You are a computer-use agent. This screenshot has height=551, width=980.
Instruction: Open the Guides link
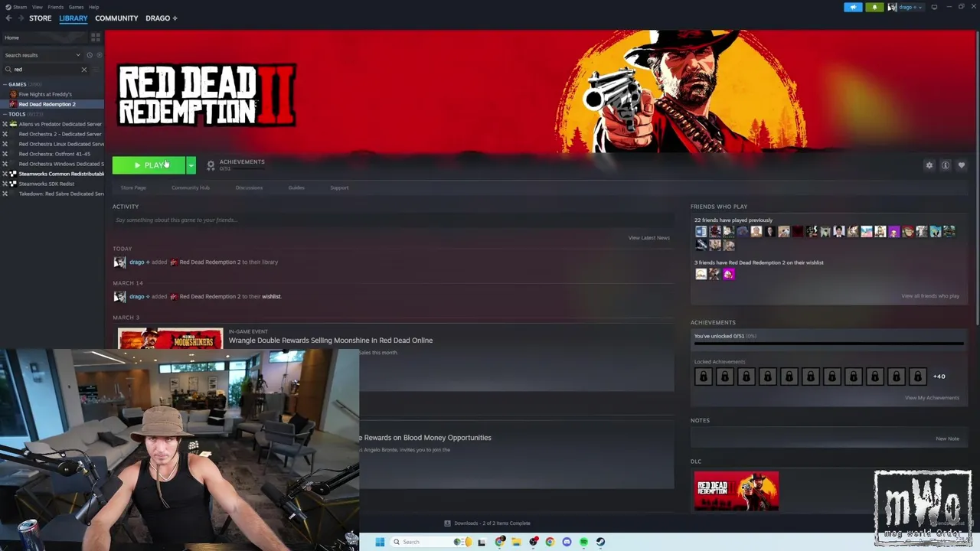pos(296,187)
